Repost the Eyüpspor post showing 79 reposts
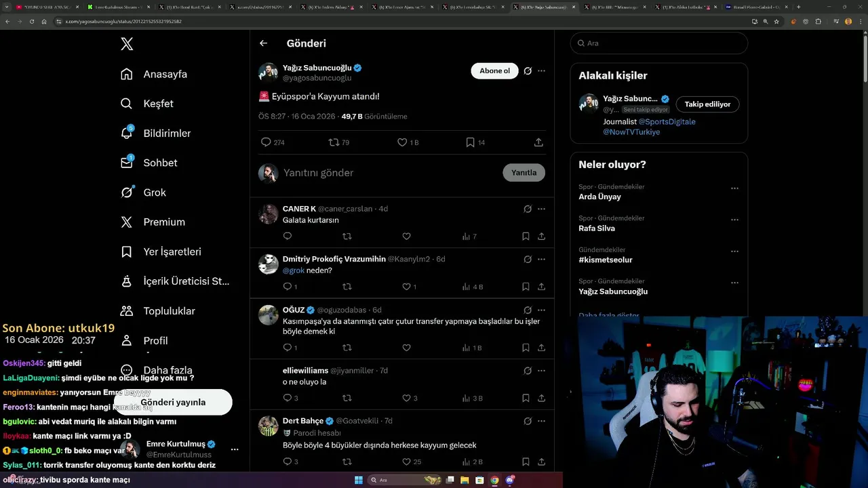 tap(338, 142)
